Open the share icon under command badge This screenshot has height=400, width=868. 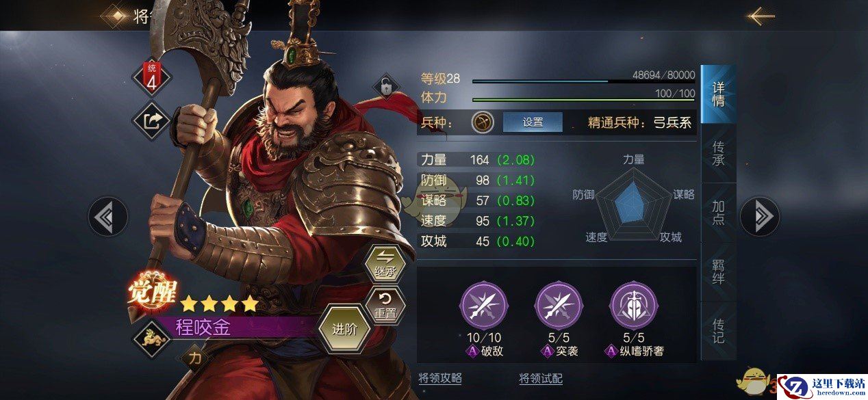coord(151,121)
